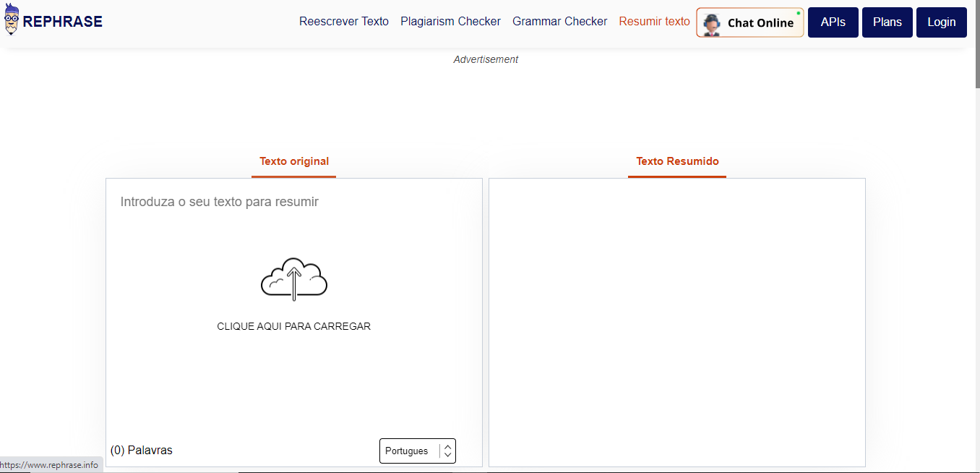Click the page's vertical scrollbar

coord(976,43)
